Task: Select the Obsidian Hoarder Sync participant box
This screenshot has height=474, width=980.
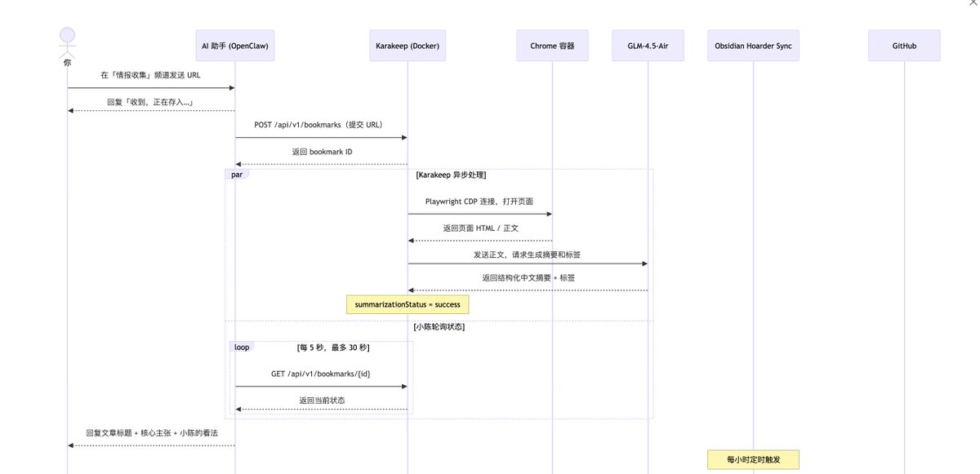Action: point(753,46)
